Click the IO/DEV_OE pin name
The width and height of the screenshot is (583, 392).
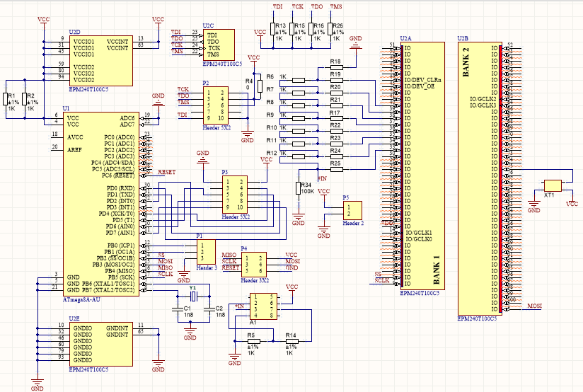(420, 86)
